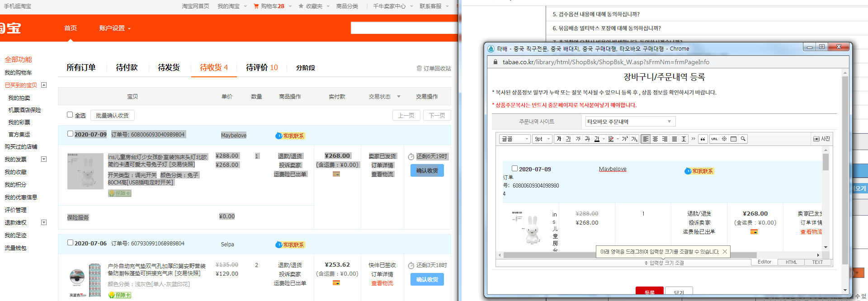Open special characters tool in the editor
Image resolution: width=868 pixels, height=301 pixels.
(x=724, y=139)
